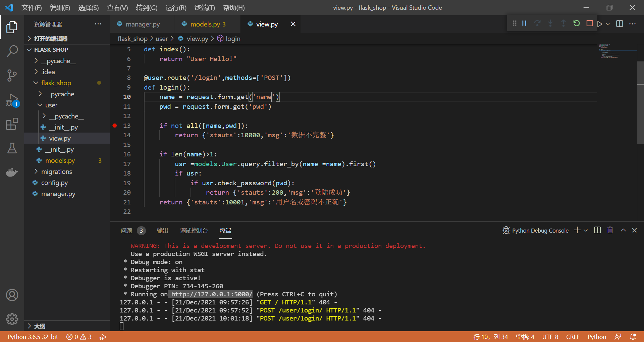Viewport: 644px width, 342px height.
Task: Click the 空格: 4 indentation setting
Action: 525,337
